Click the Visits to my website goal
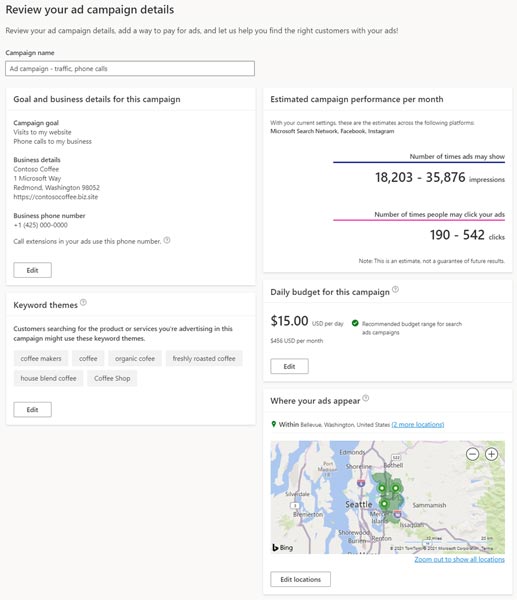517x600 pixels. tap(42, 132)
